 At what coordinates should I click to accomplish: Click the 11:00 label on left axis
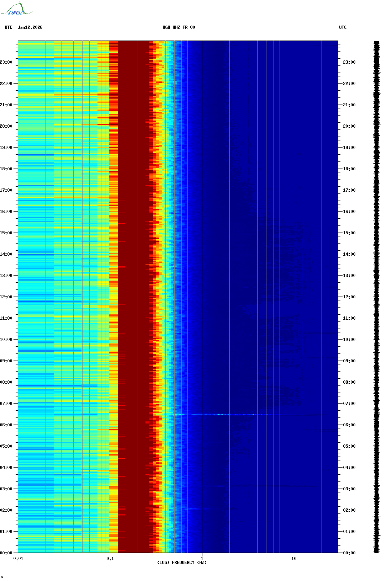tap(6, 318)
